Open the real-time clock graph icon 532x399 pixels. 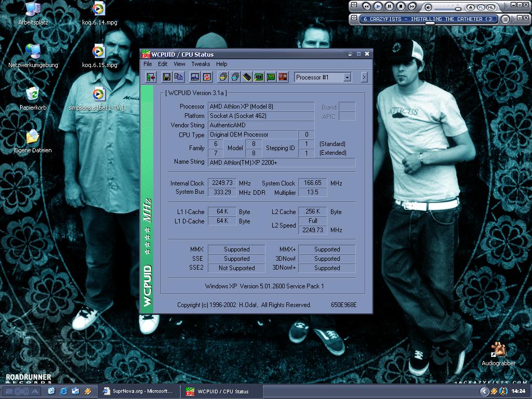click(195, 77)
